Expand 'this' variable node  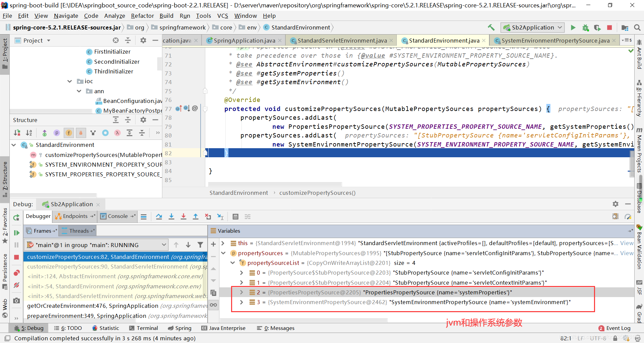tap(223, 243)
